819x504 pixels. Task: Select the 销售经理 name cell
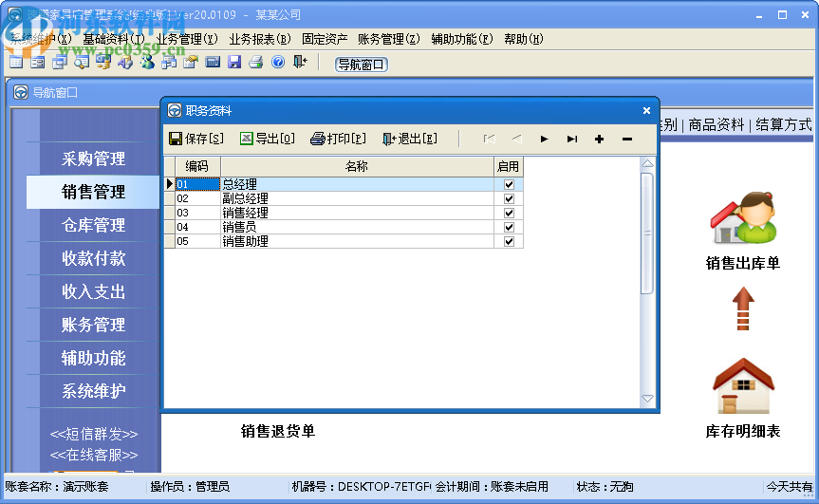pos(357,213)
